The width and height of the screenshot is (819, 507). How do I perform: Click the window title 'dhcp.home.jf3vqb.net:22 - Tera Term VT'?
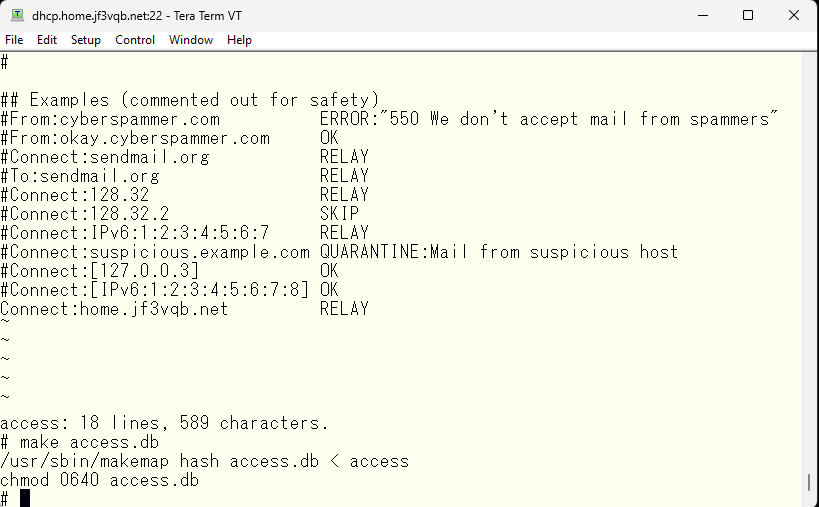coord(137,16)
